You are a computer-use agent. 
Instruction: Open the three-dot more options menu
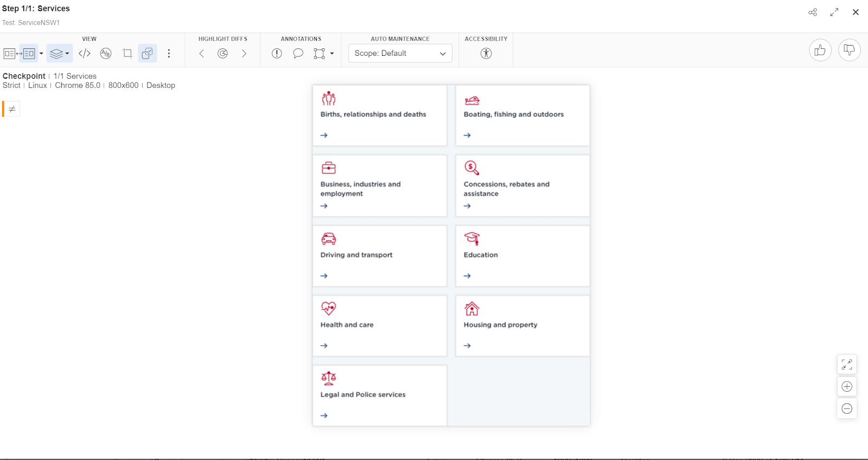coord(169,53)
